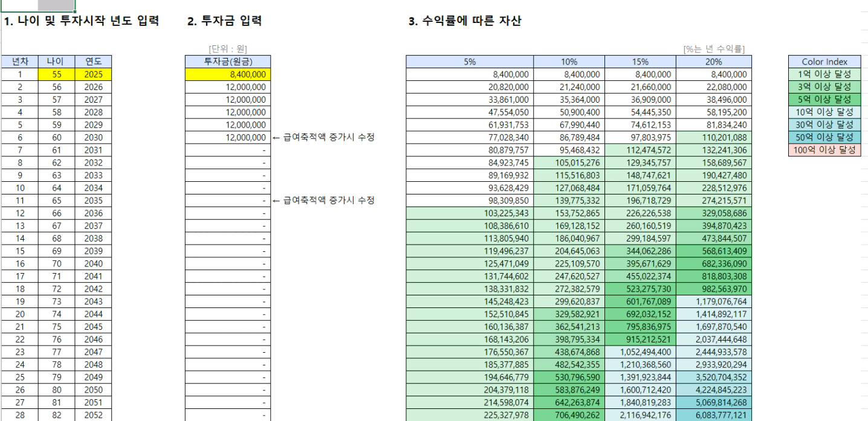This screenshot has height=421, width=868.
Task: Click the pink 100억 이상 달성 legend swatch
Action: [824, 150]
